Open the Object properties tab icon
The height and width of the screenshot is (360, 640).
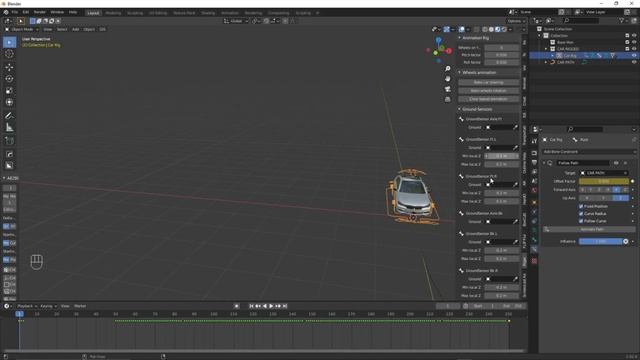(534, 202)
